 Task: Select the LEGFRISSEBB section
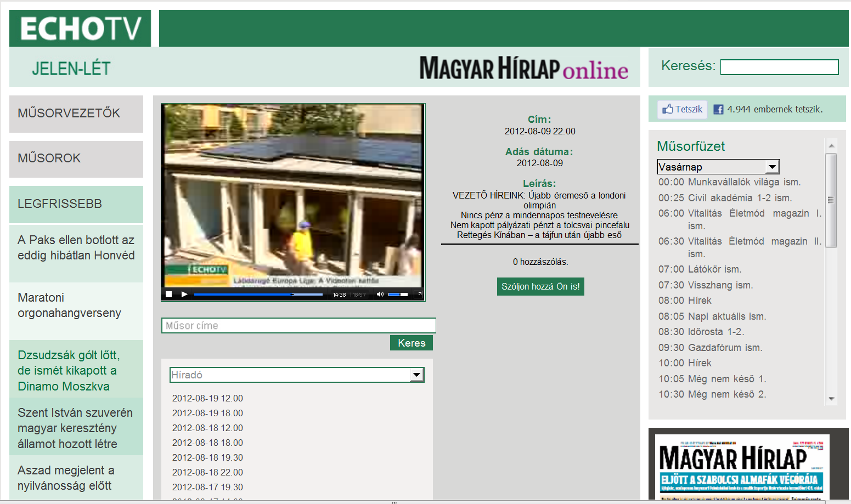click(76, 204)
